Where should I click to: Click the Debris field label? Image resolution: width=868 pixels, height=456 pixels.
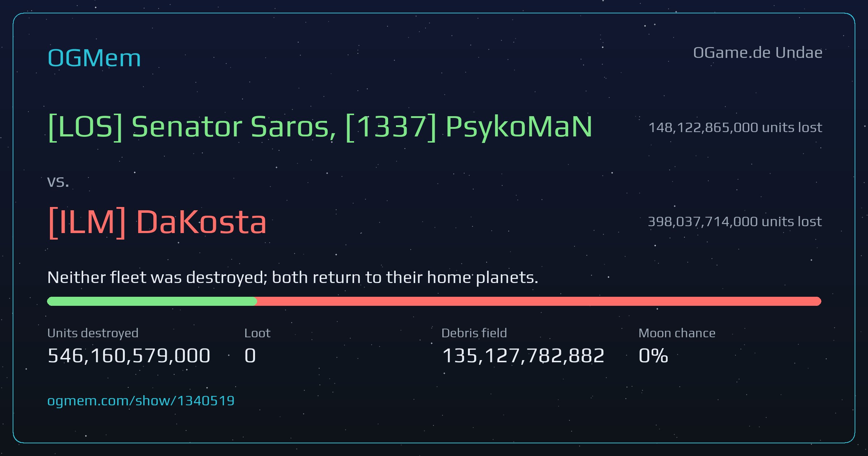click(474, 333)
